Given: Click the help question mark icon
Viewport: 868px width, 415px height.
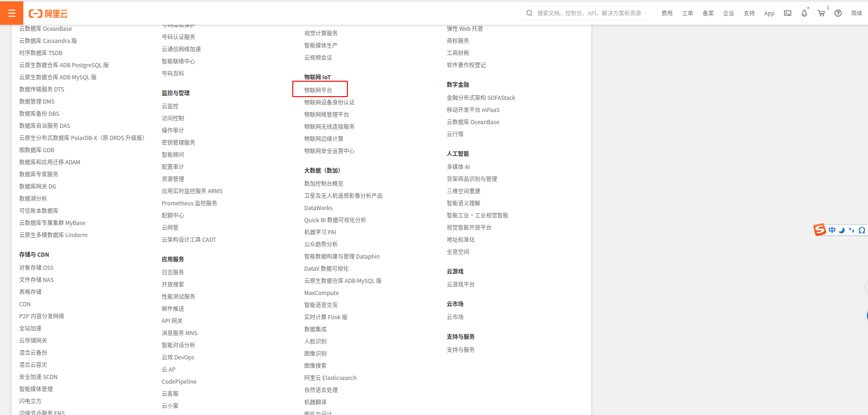Looking at the screenshot, I should pyautogui.click(x=838, y=13).
